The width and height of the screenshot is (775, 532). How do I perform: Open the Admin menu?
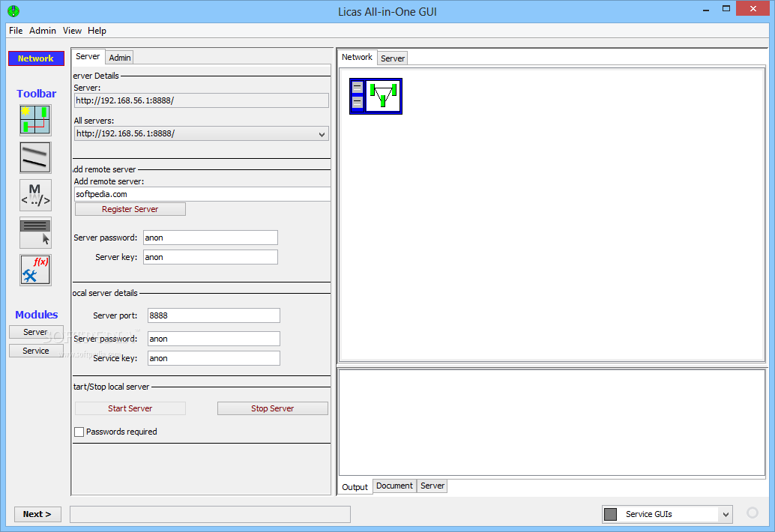click(x=43, y=31)
